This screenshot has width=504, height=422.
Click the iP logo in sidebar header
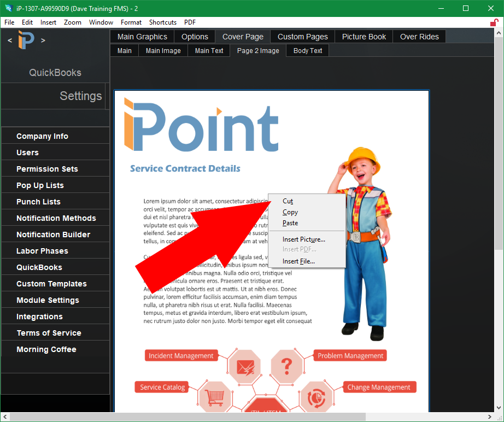[26, 40]
